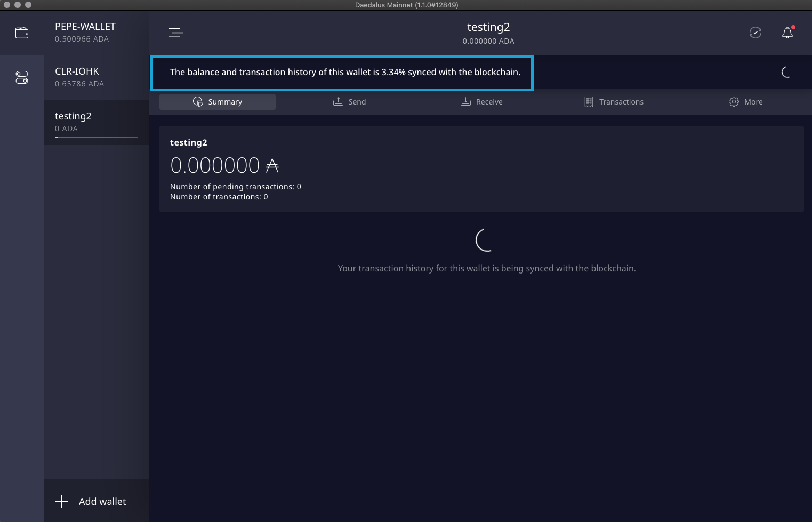
Task: Click the Summary tab icon
Action: pos(198,102)
